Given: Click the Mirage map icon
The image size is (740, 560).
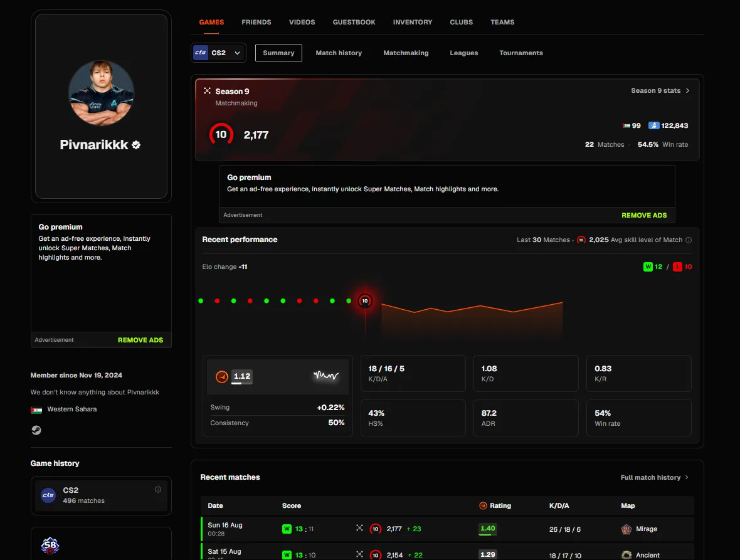Looking at the screenshot, I should (x=626, y=529).
